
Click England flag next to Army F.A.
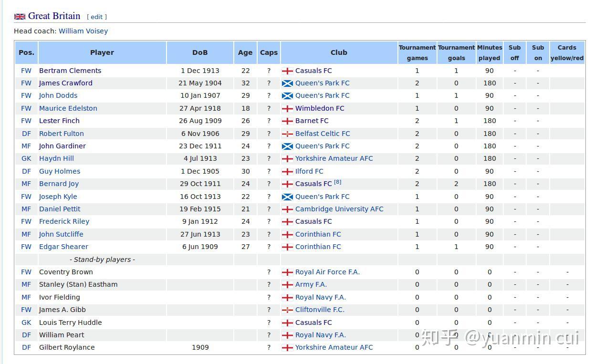pos(287,284)
